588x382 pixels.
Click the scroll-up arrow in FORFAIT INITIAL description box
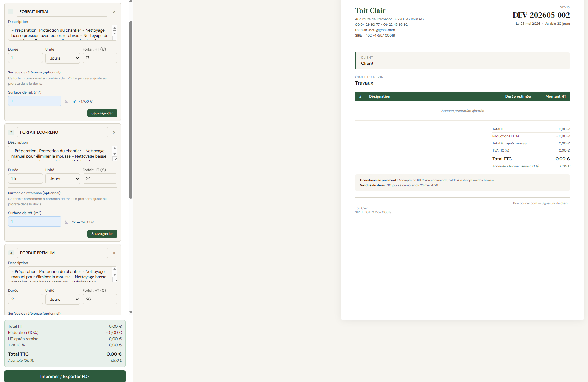click(115, 28)
